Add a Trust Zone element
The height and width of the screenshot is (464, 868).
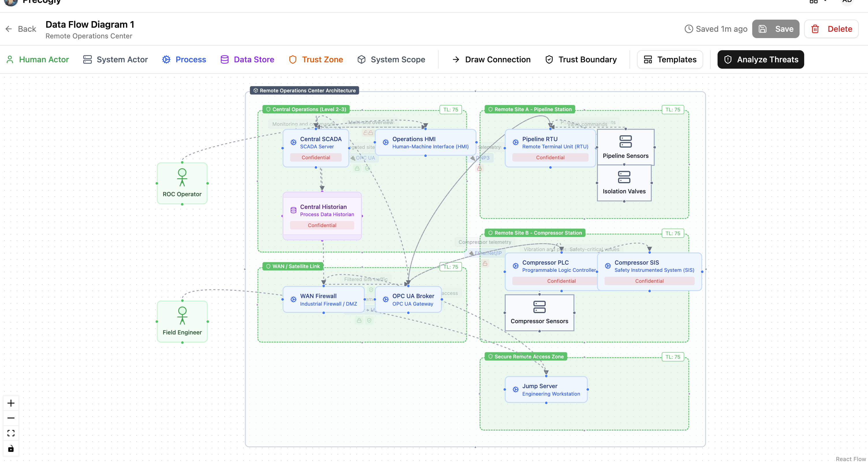tap(316, 60)
